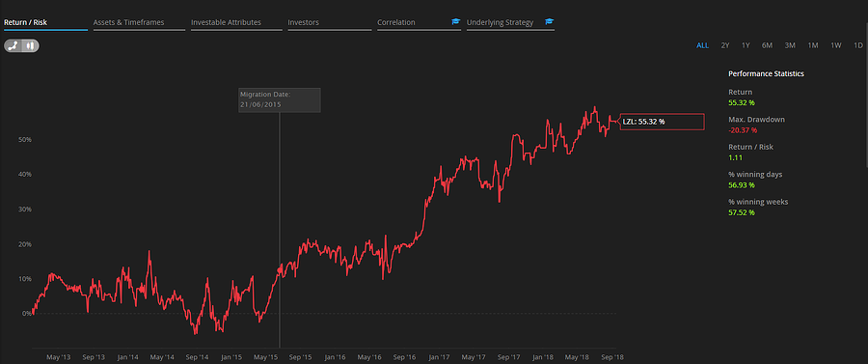Set chart range to 1Y
868x364 pixels.
point(746,45)
